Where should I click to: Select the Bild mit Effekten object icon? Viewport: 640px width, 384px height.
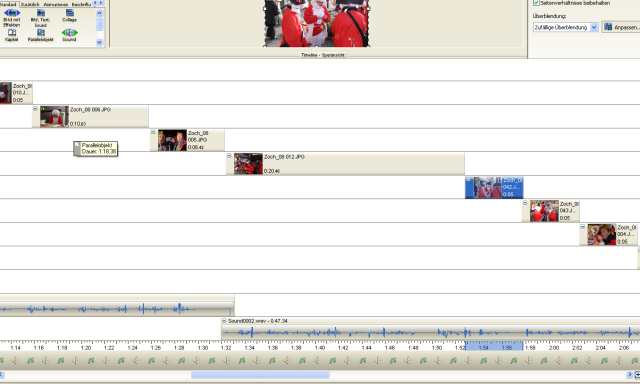pos(12,13)
